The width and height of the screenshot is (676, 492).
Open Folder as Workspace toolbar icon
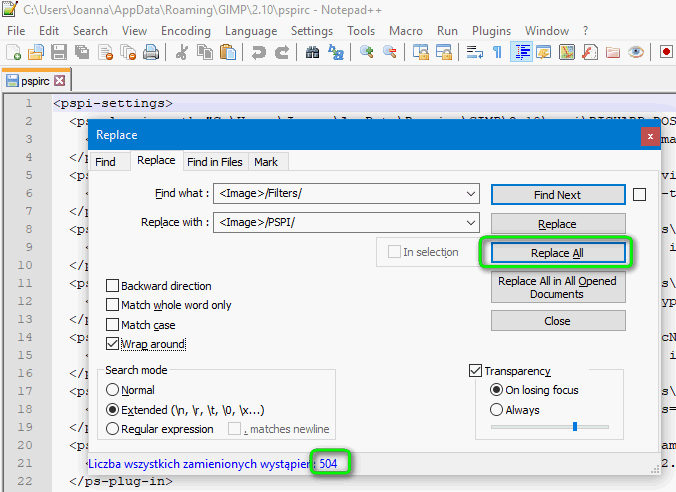613,53
